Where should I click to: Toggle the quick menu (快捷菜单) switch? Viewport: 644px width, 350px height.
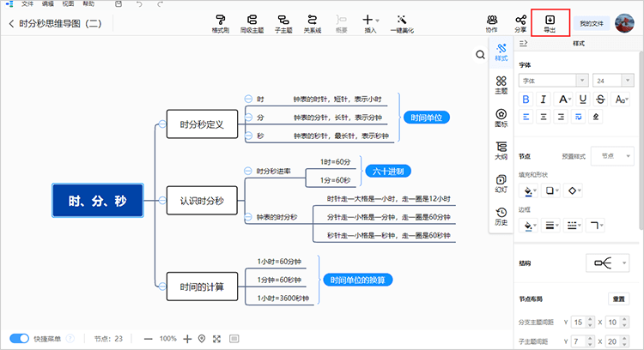tap(19, 339)
